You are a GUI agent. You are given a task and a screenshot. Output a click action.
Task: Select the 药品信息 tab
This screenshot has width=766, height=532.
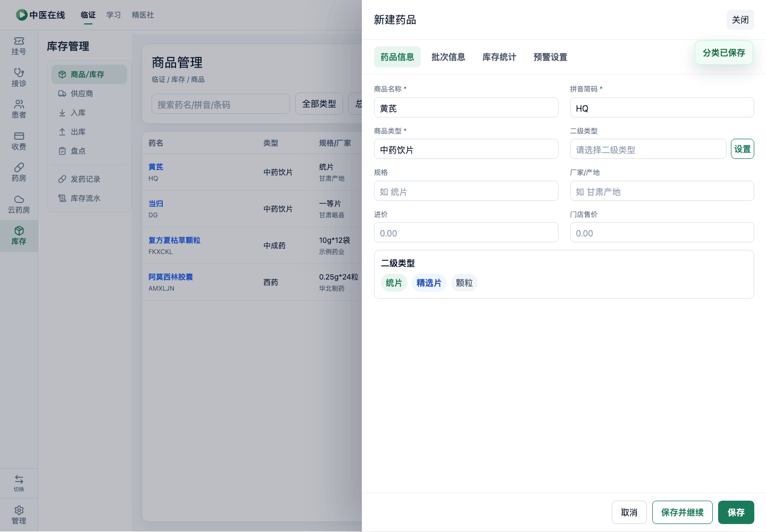click(x=397, y=57)
